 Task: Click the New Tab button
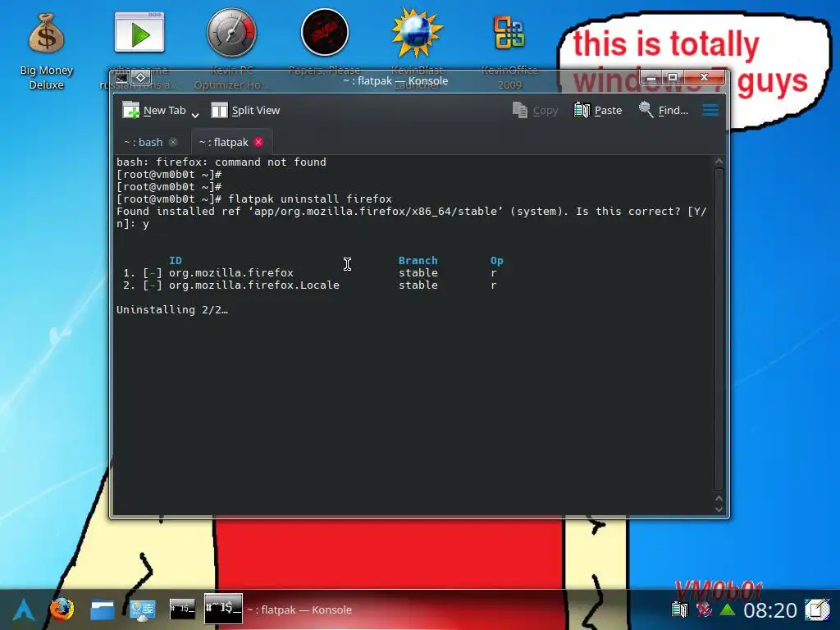tap(154, 111)
